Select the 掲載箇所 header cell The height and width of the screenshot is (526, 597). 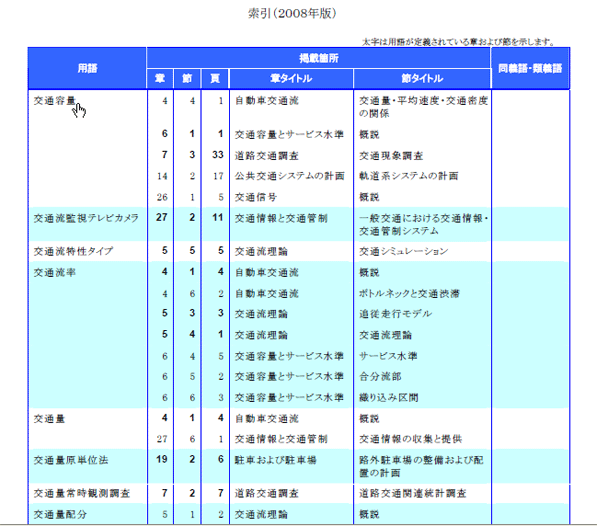(x=319, y=58)
